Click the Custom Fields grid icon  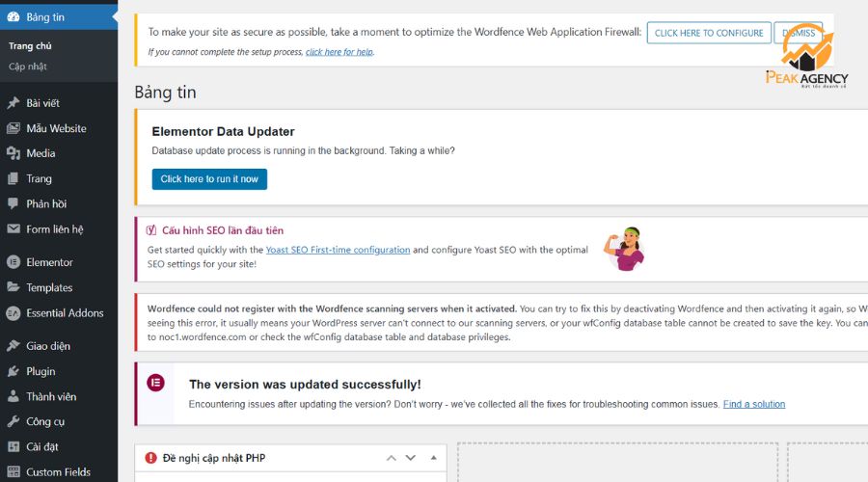click(x=14, y=472)
